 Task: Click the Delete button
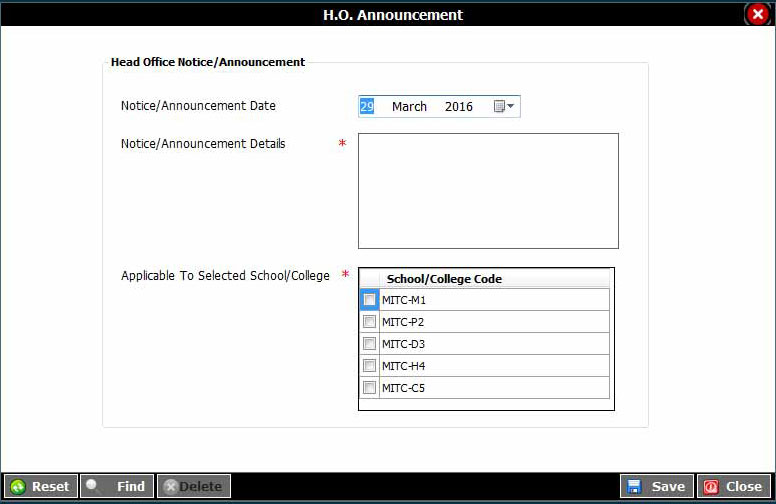194,487
